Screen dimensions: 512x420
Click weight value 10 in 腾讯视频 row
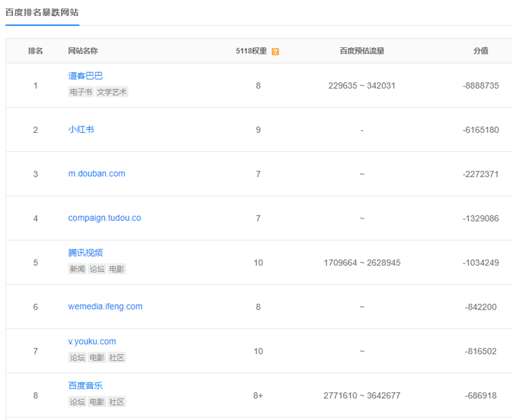258,263
